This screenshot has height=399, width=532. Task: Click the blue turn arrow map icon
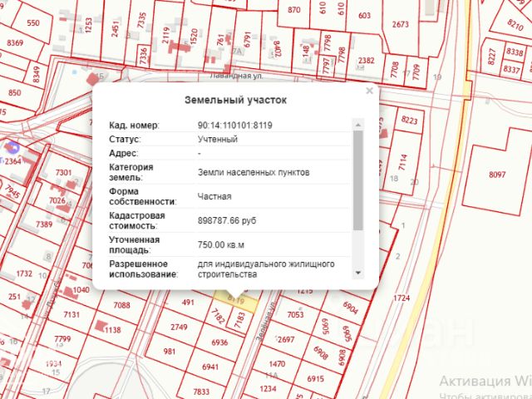tap(12, 148)
